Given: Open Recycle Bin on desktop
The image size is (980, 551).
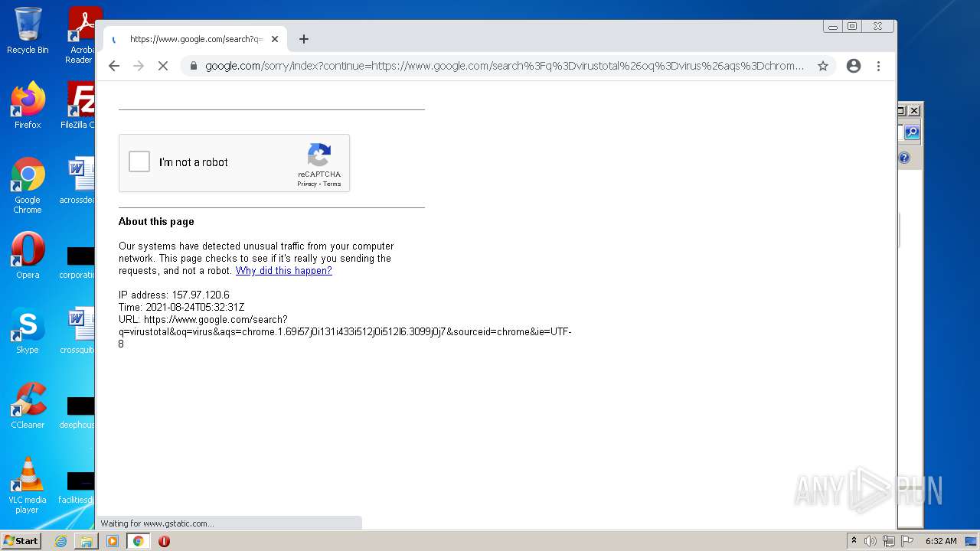Looking at the screenshot, I should [28, 31].
